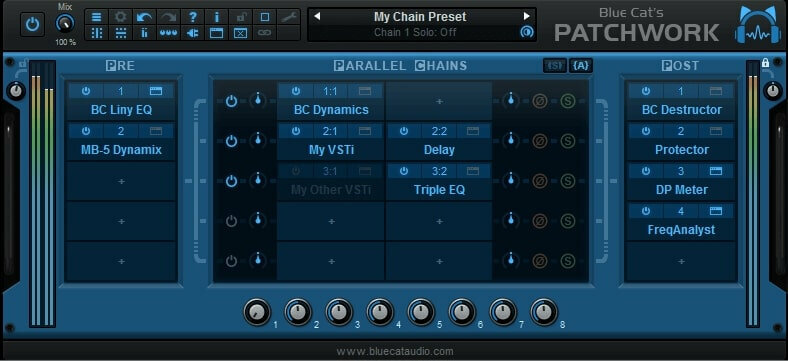Enable parallel chain 4 power button
788x361 pixels.
pyautogui.click(x=231, y=221)
